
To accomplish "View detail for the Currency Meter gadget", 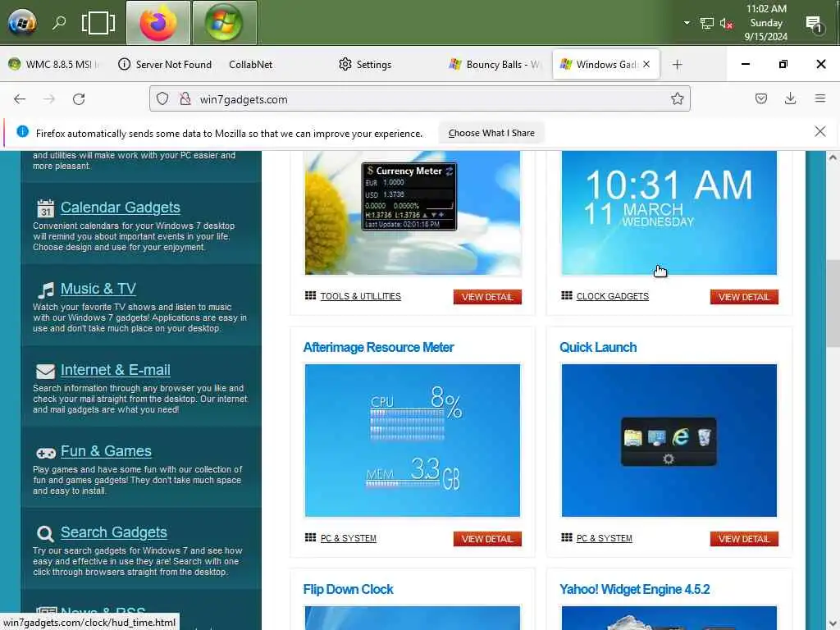I will tap(487, 297).
